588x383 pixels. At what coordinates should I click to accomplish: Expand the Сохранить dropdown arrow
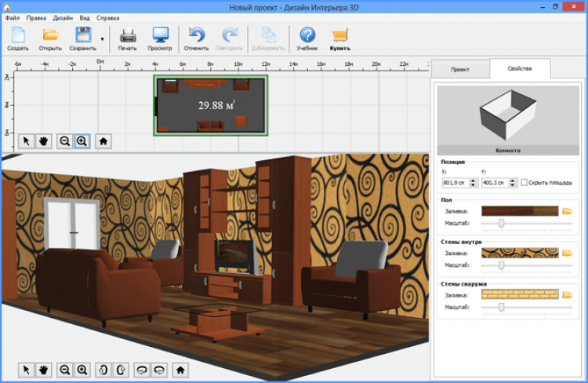pos(103,38)
